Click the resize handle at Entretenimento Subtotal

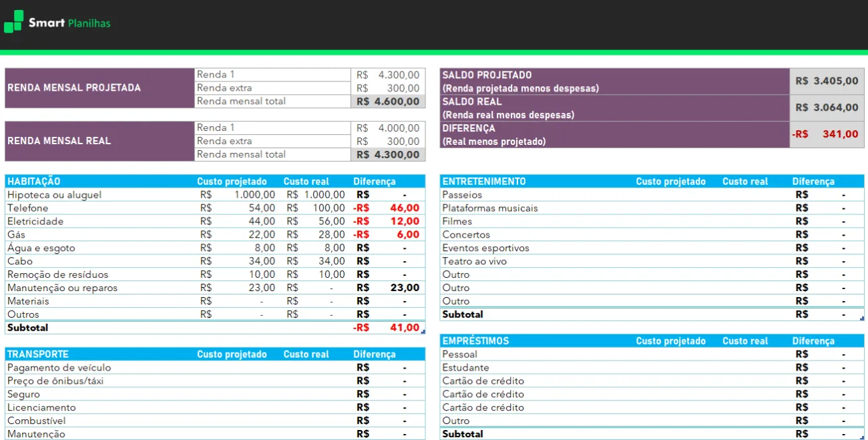(x=862, y=318)
